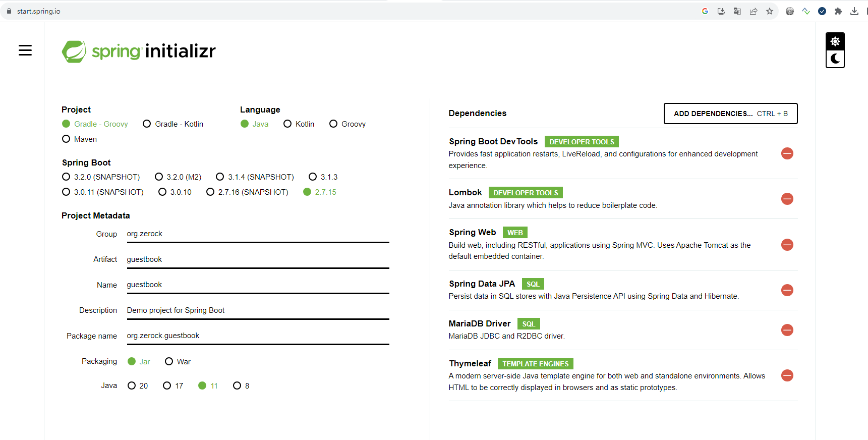Select Maven project
The width and height of the screenshot is (868, 440).
(x=79, y=139)
